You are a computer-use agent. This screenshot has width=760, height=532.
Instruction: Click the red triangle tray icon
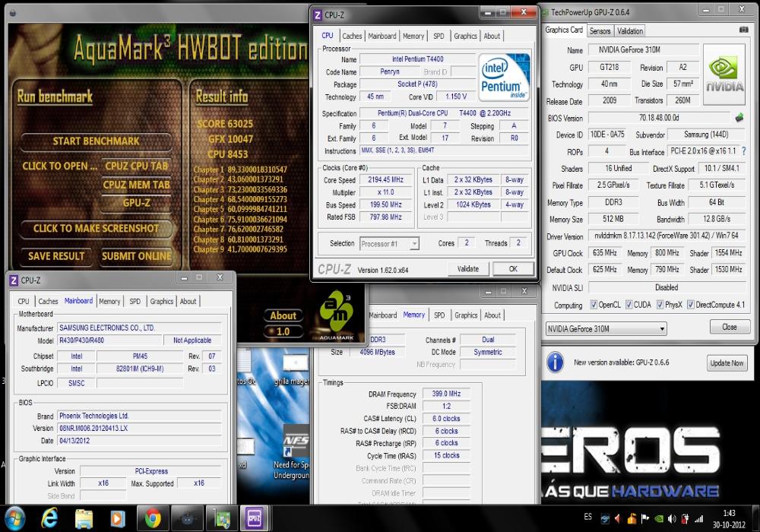pyautogui.click(x=618, y=519)
